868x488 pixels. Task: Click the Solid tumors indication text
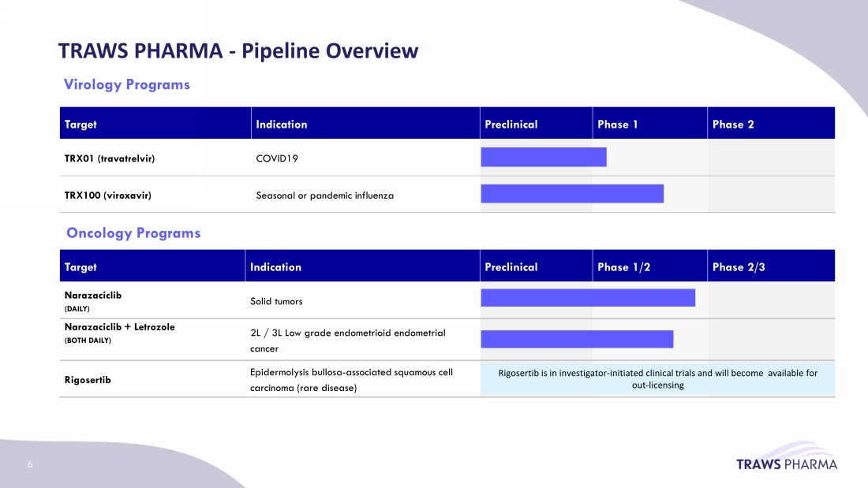click(276, 301)
